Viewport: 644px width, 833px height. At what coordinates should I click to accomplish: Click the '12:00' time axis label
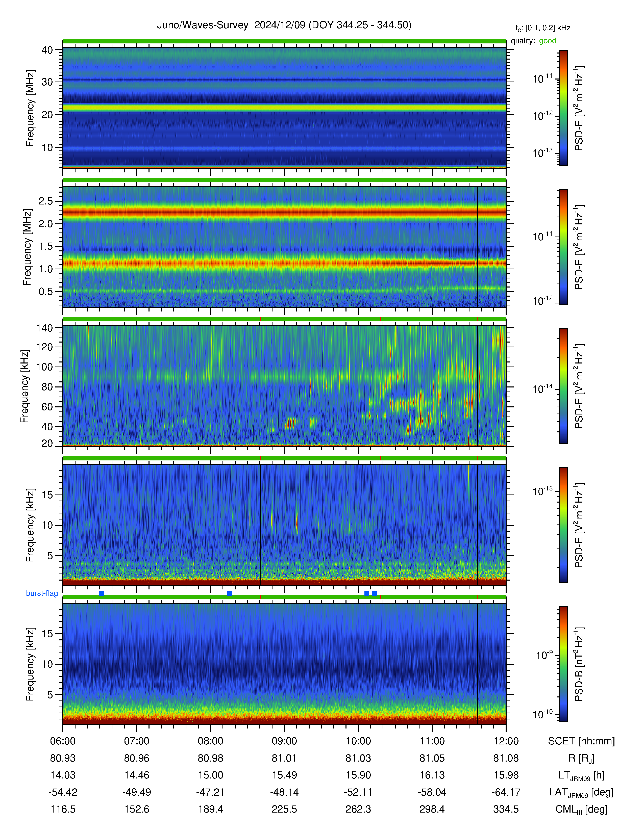click(506, 741)
